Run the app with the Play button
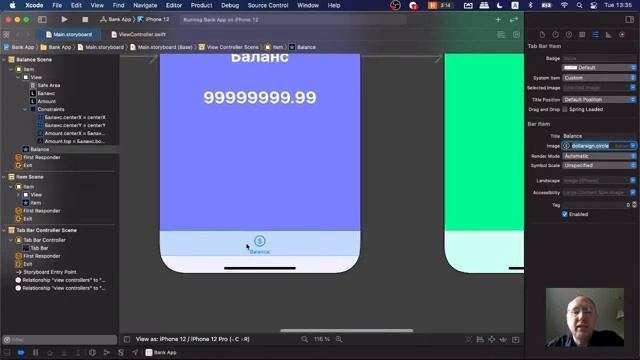This screenshot has height=360, width=640. point(64,19)
